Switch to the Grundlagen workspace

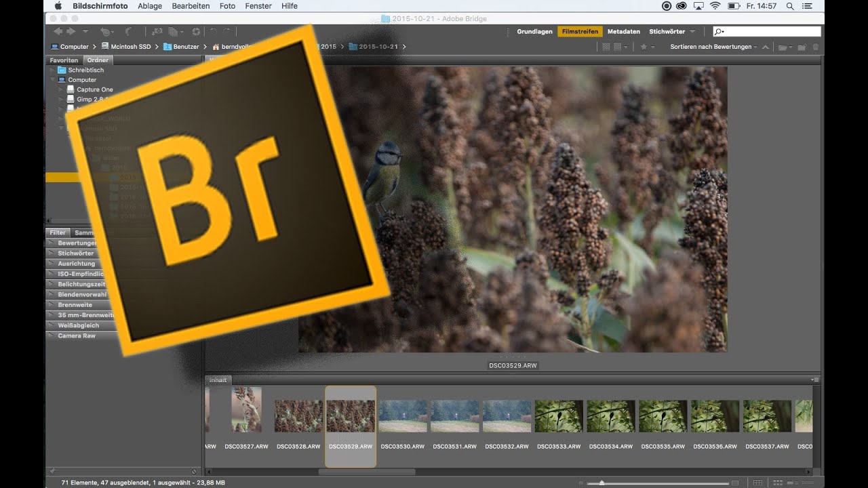point(534,32)
